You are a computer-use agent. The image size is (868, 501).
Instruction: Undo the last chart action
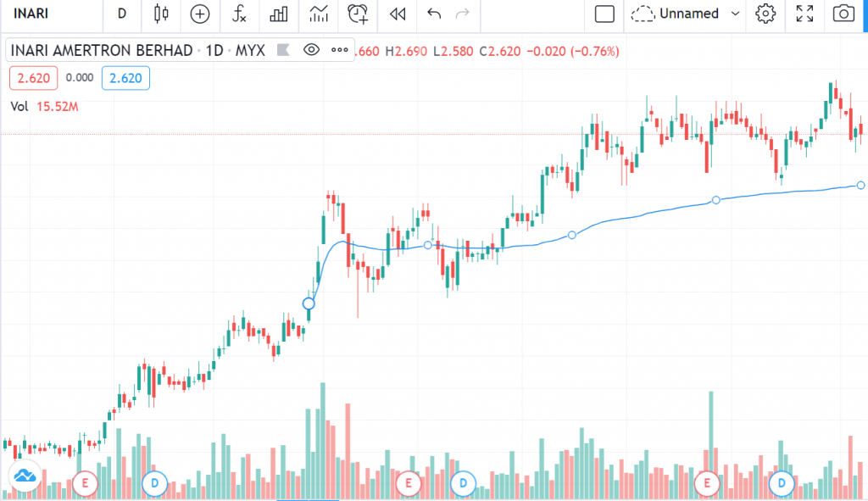(x=432, y=14)
